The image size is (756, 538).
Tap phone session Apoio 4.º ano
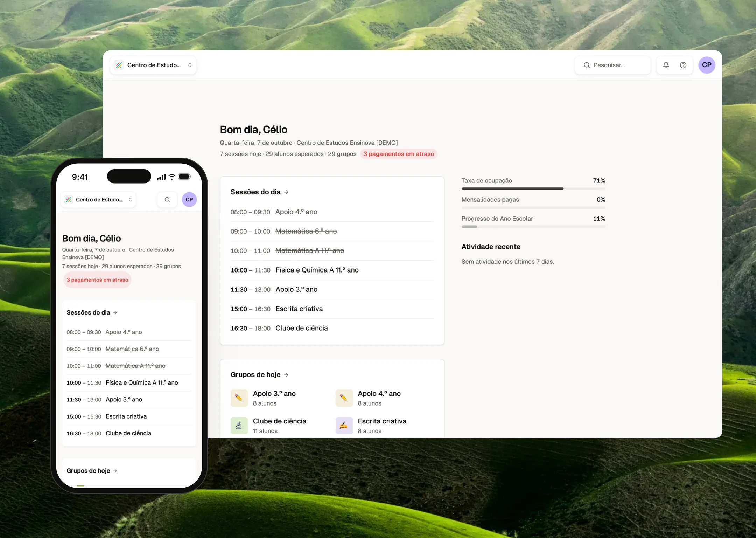(x=129, y=332)
